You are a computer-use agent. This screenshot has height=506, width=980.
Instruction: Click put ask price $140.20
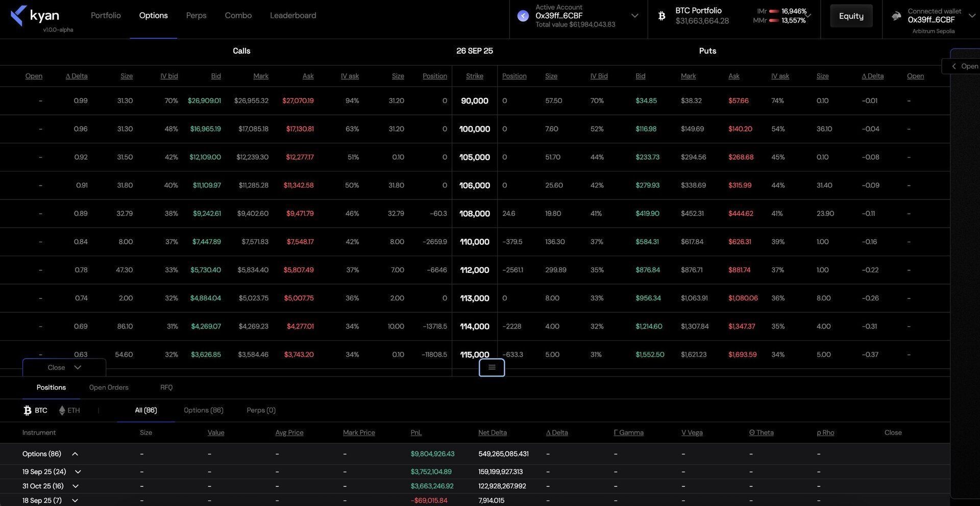pos(740,129)
